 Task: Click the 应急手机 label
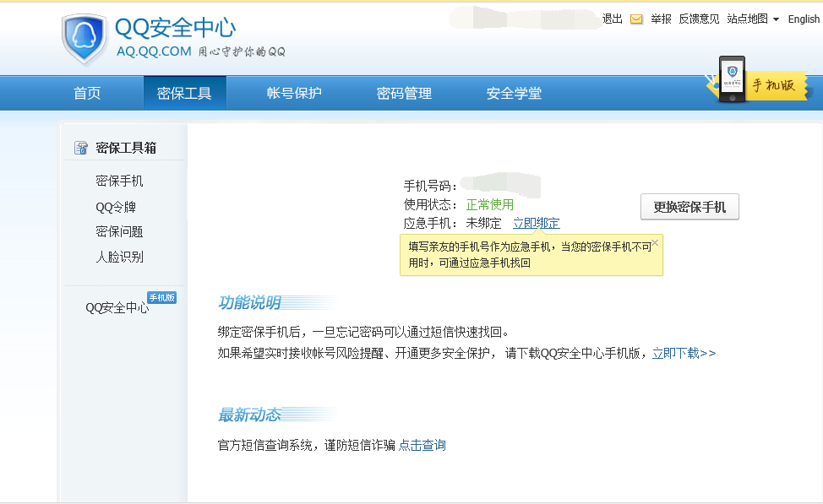(x=430, y=224)
